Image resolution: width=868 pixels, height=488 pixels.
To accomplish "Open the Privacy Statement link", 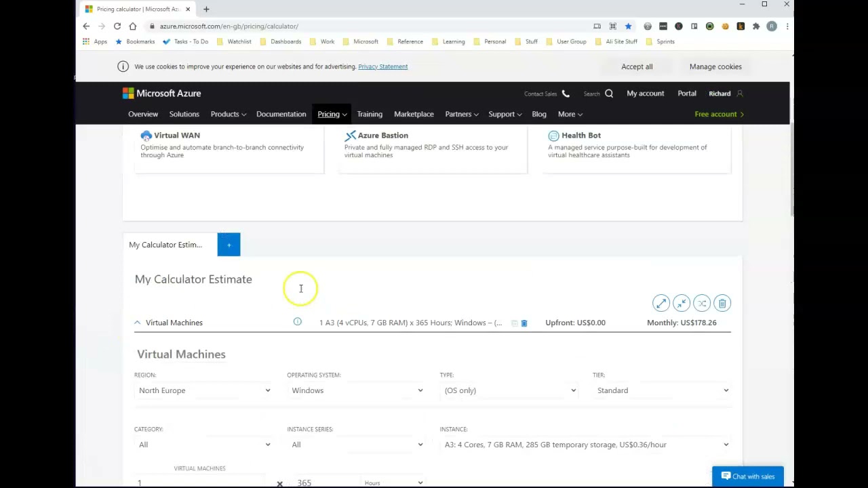I will click(x=383, y=66).
